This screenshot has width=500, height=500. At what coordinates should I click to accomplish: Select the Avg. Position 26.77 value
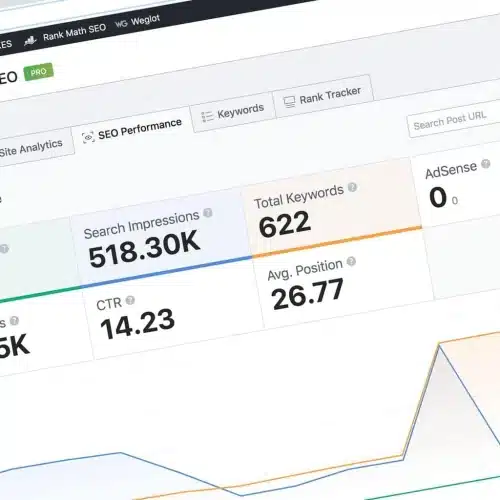tap(307, 294)
